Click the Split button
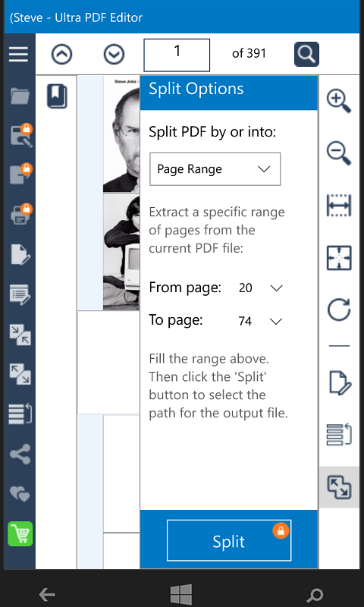364x607 pixels. 229,540
